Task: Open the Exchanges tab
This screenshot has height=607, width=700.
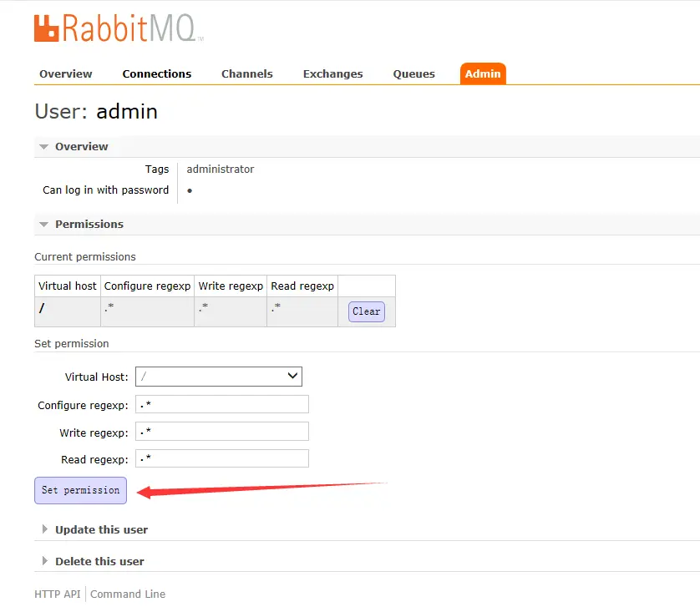Action: [x=332, y=73]
